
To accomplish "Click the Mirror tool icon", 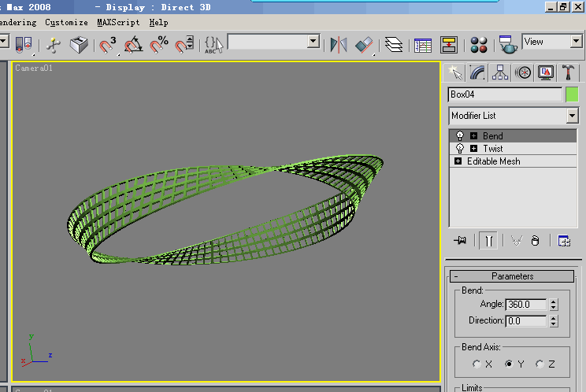I will tap(339, 45).
